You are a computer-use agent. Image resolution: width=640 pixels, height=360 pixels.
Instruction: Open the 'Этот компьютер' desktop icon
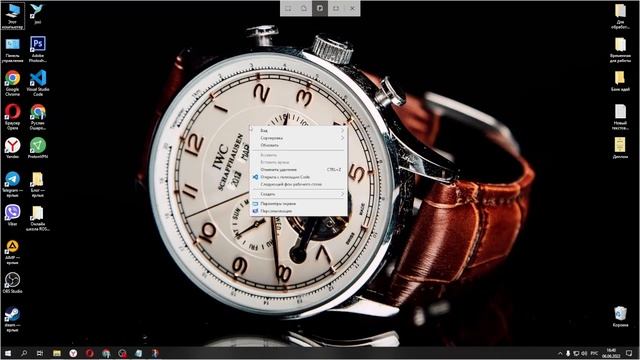(x=13, y=16)
